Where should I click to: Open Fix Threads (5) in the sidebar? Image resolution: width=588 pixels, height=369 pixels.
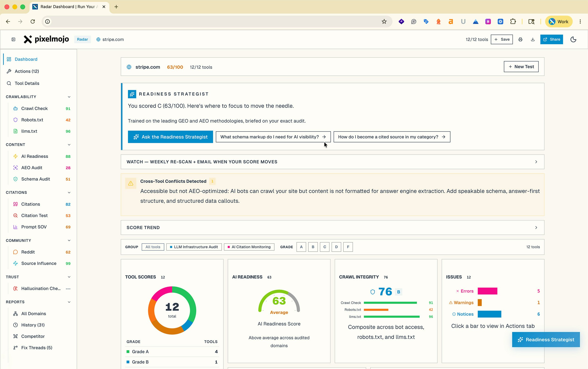pos(42,348)
